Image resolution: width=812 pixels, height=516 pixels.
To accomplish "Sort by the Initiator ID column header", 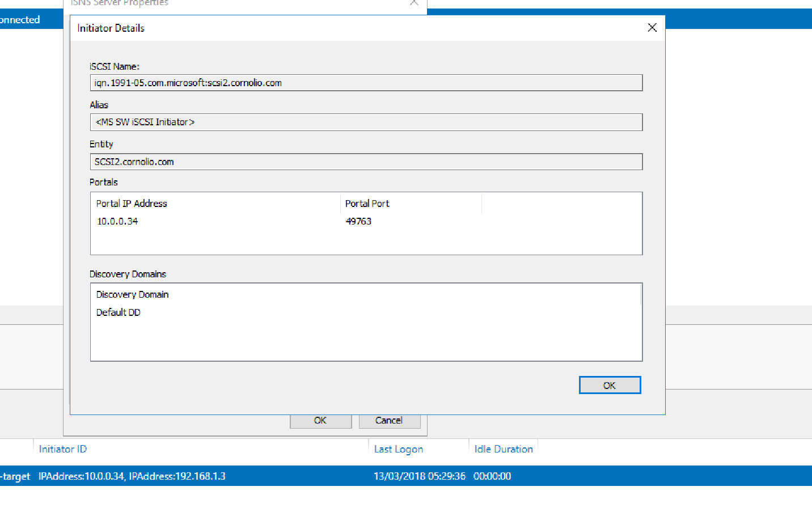I will tap(62, 449).
